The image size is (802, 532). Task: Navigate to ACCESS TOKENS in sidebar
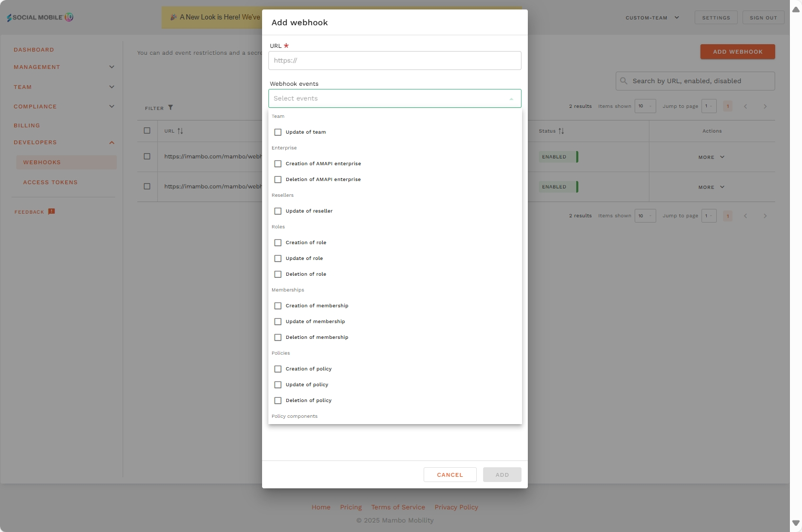tap(50, 182)
